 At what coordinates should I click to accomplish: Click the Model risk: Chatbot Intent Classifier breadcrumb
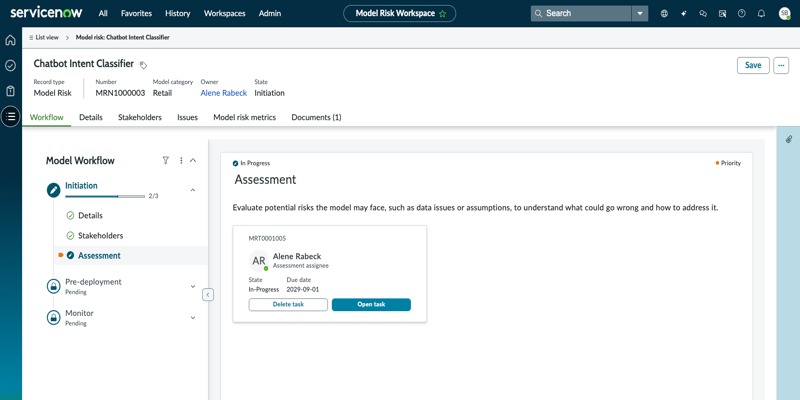(x=123, y=37)
